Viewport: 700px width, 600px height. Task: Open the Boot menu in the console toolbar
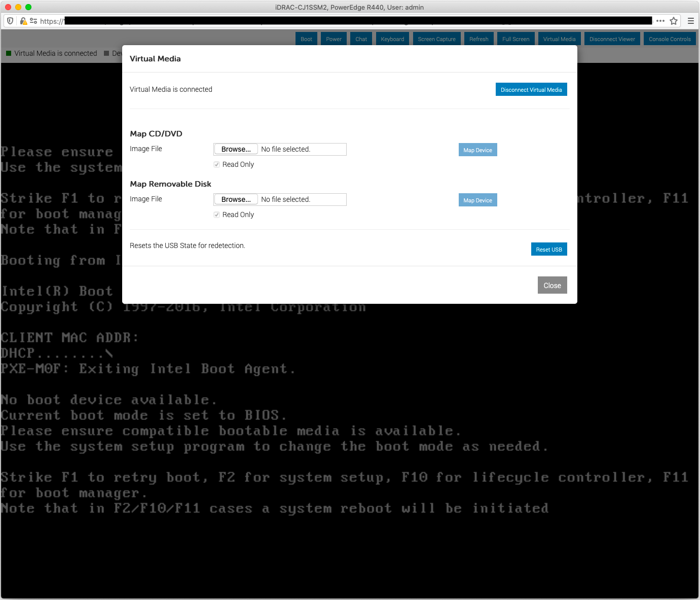click(x=306, y=39)
